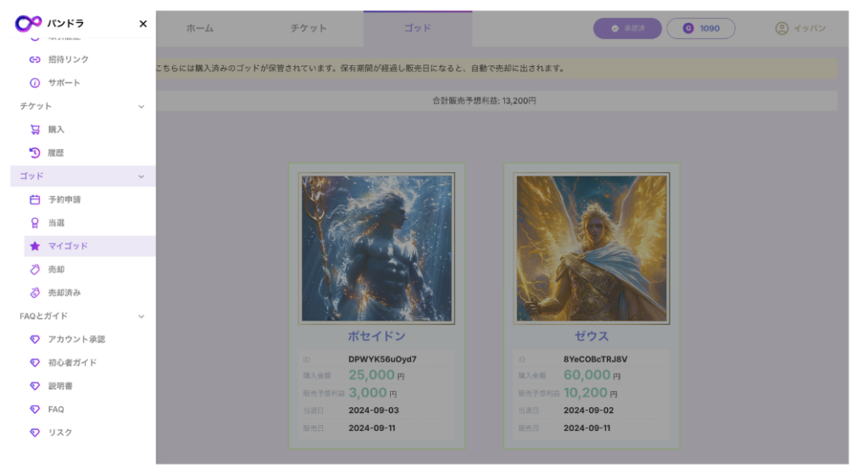This screenshot has height=475, width=868.
Task: Click the star icon beside マイゴッド
Action: 35,246
